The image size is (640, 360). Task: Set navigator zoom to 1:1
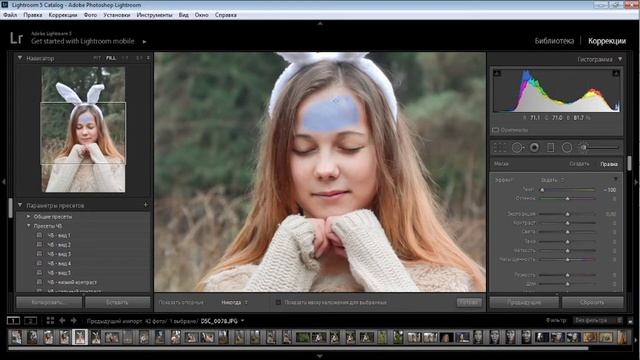coord(125,58)
